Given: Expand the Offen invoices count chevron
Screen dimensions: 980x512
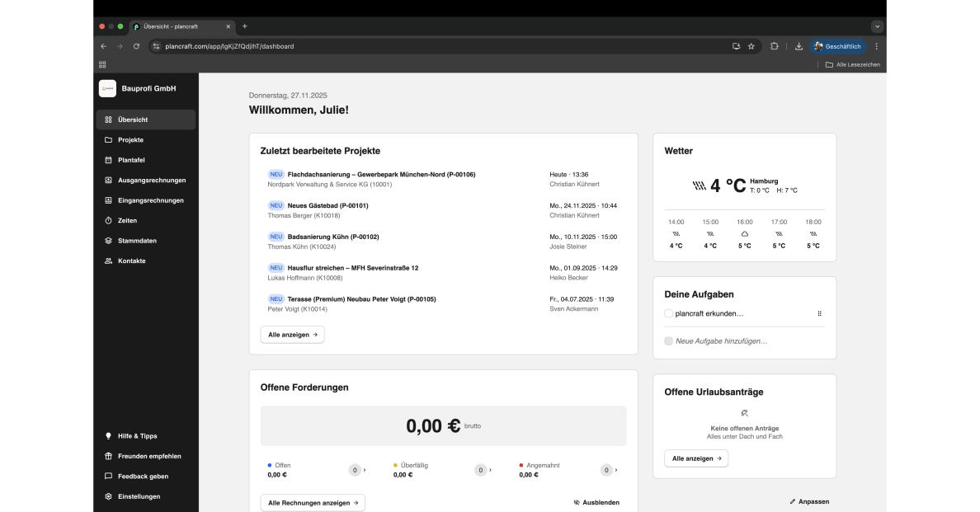Looking at the screenshot, I should click(365, 470).
